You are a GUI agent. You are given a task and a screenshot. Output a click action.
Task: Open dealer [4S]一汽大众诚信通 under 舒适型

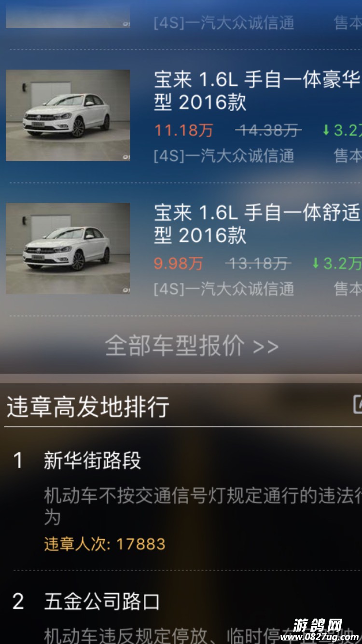(224, 289)
